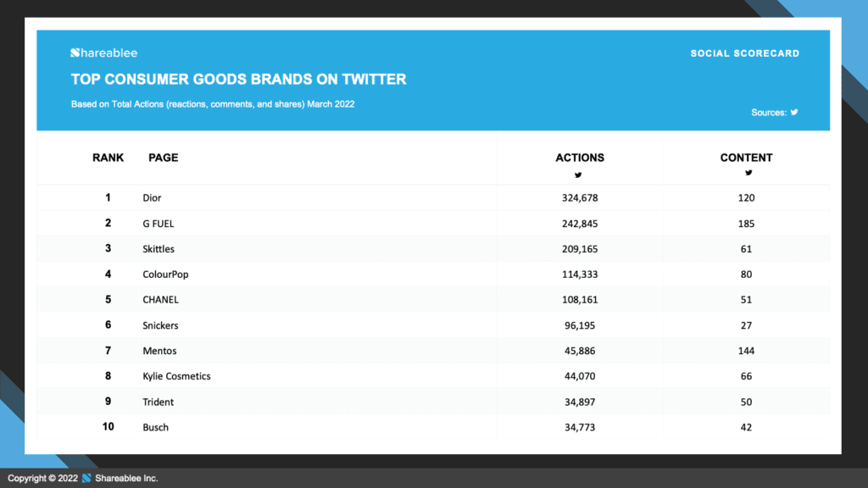The height and width of the screenshot is (488, 868).
Task: Click the CHANEL page name
Action: coord(160,300)
